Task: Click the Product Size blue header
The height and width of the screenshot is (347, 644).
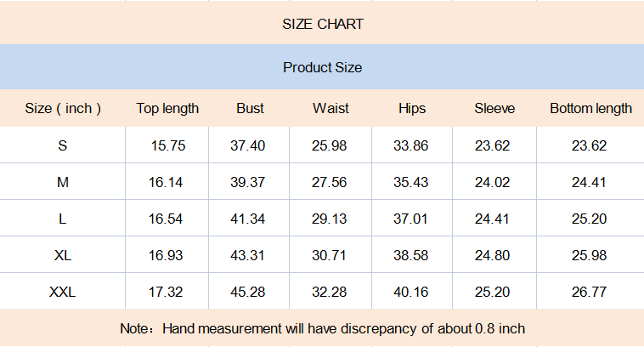Action: [322, 67]
